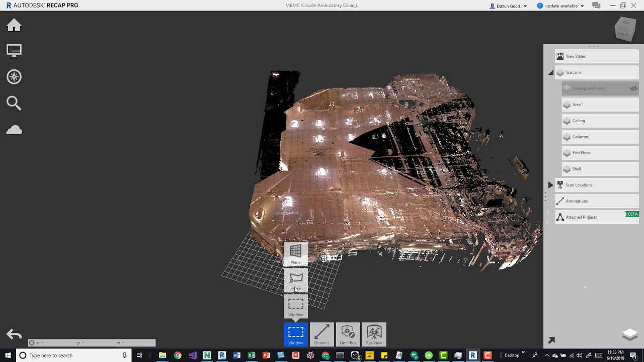Open the Scan Locations row
The image size is (644, 362).
[597, 185]
